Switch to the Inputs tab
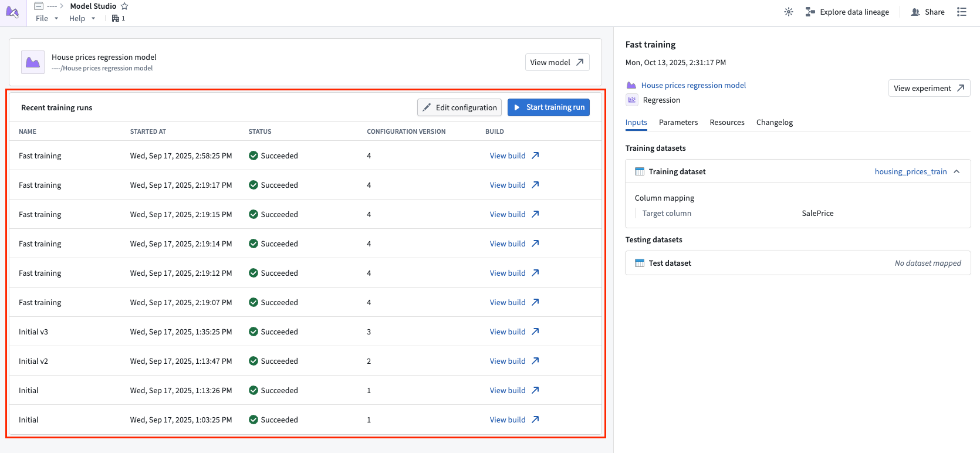 coord(636,123)
